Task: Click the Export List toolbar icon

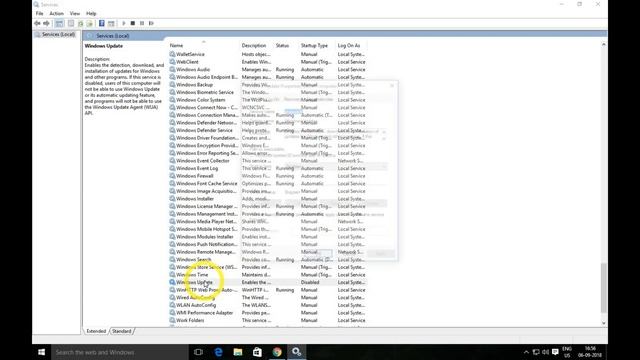Action: point(90,23)
